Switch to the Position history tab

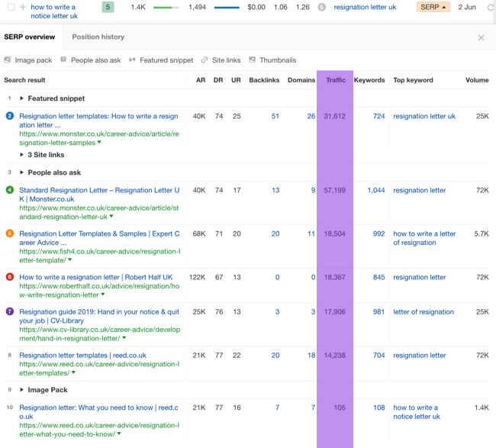(98, 37)
